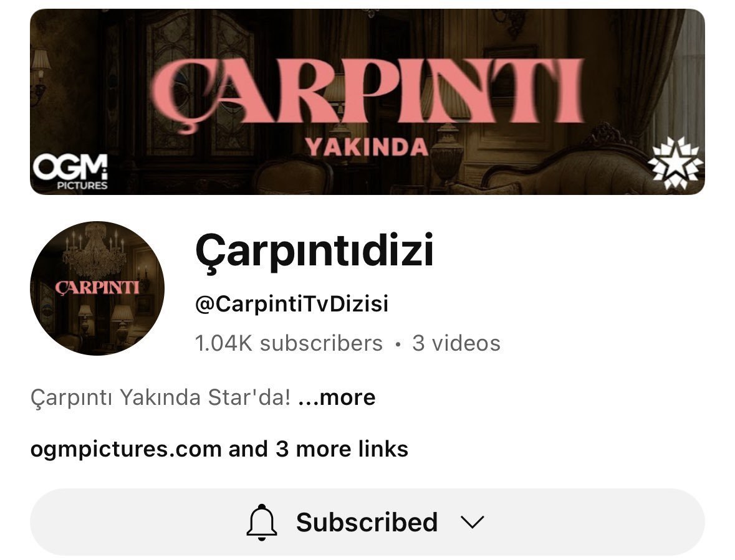Click the YAKINDA text in banner
The width and height of the screenshot is (735, 560).
[367, 147]
